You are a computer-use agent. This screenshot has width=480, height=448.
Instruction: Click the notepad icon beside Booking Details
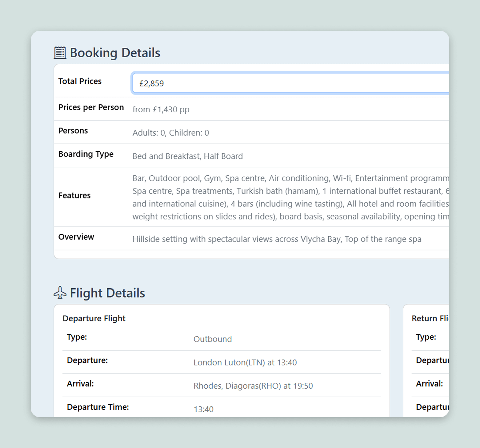(x=60, y=53)
